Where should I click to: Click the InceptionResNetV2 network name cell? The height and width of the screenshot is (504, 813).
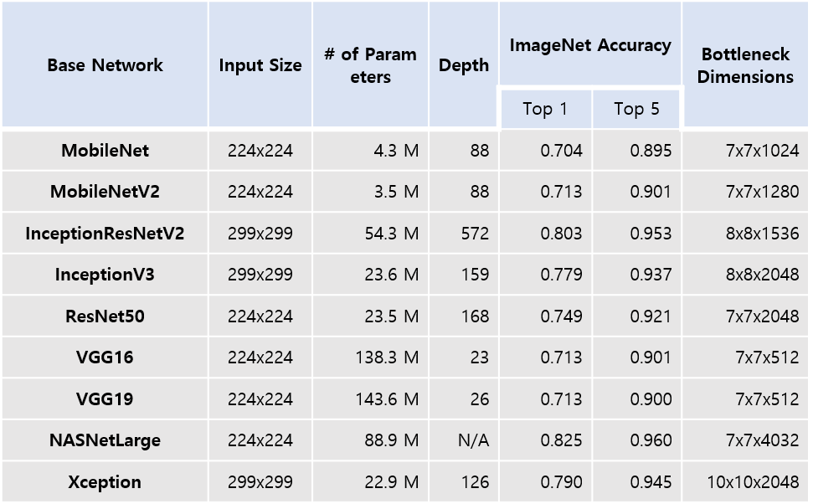105,234
